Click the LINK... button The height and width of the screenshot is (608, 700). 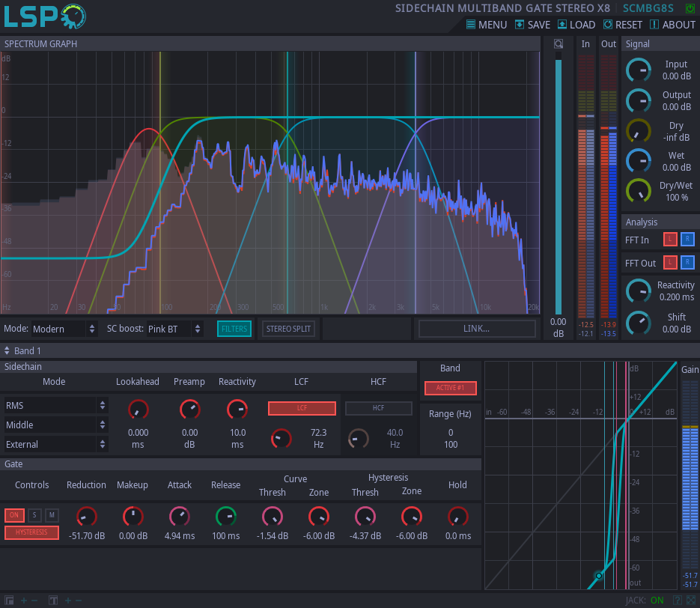(476, 329)
